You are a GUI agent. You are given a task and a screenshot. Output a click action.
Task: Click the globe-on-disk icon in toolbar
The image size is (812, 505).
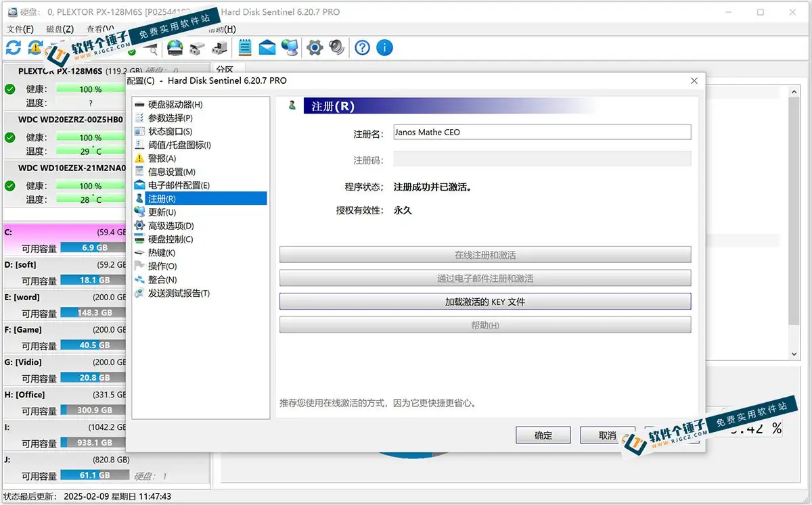click(x=175, y=47)
